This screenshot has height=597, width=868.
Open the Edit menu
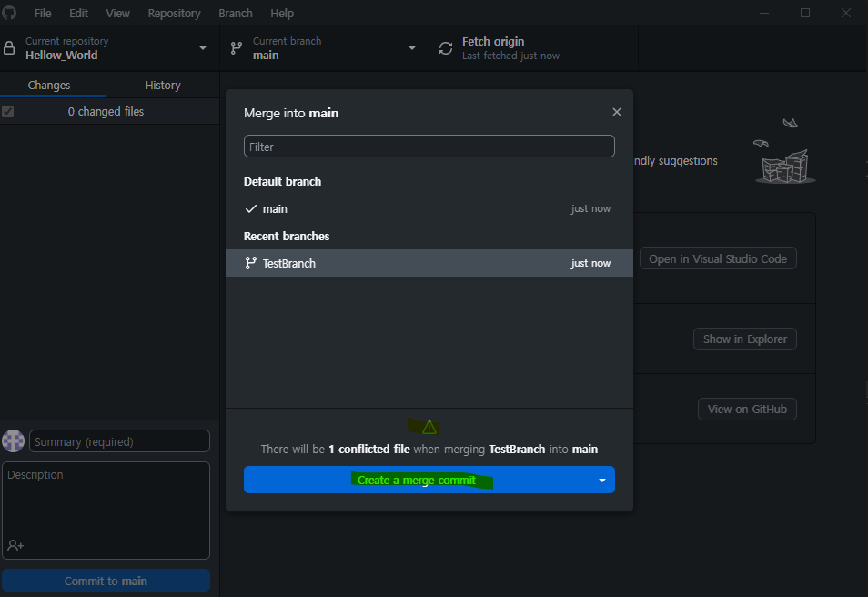click(x=78, y=13)
